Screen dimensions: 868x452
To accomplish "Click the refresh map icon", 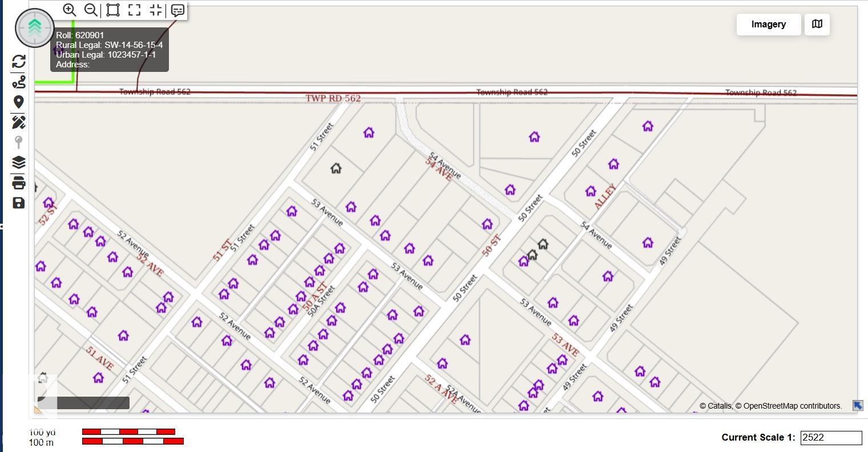I will point(19,62).
